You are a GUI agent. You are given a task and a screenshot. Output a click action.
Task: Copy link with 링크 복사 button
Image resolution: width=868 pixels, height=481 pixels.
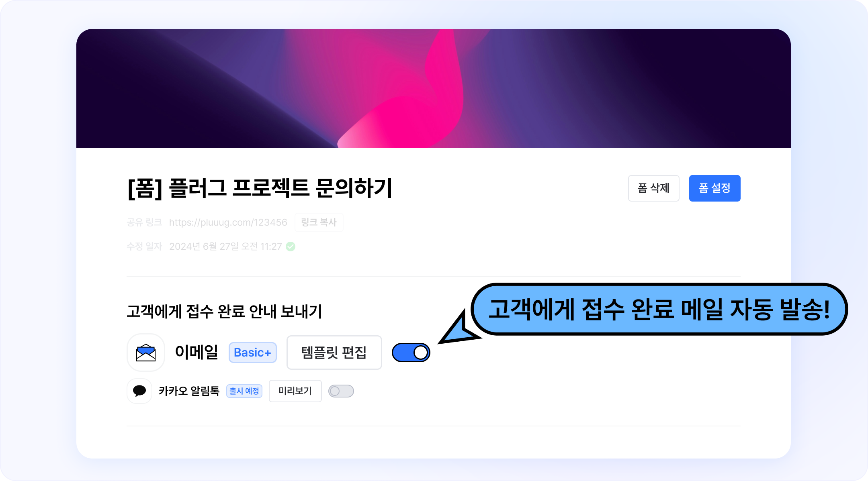pyautogui.click(x=319, y=222)
